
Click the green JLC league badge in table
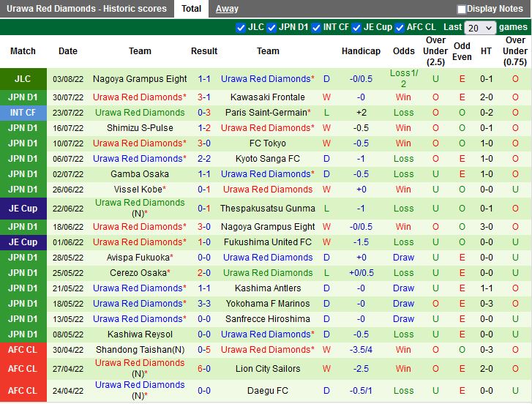pyautogui.click(x=23, y=79)
